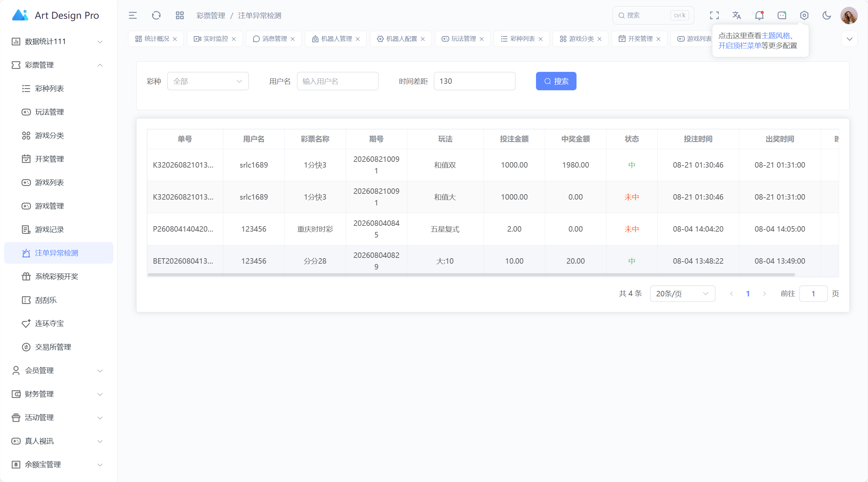Close the 统计概况 tab
The width and height of the screenshot is (868, 482).
(x=175, y=39)
